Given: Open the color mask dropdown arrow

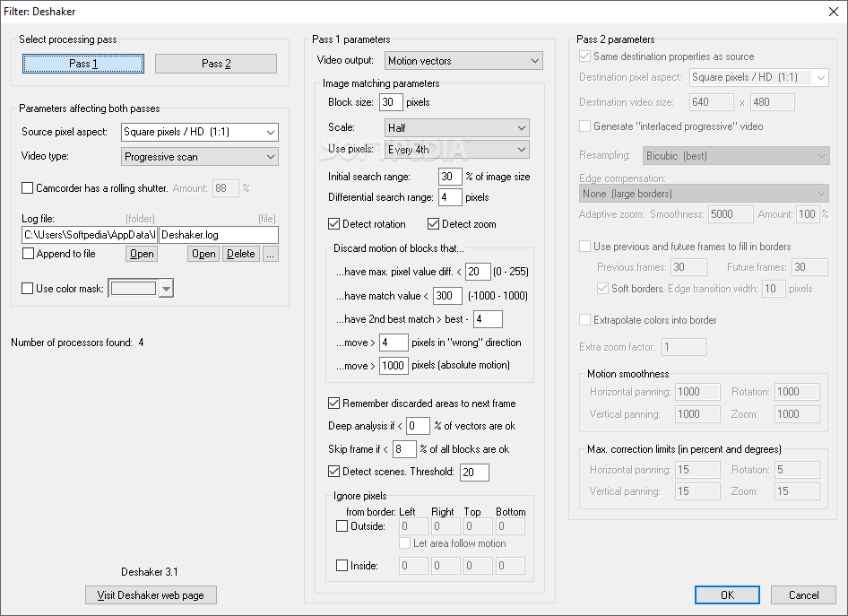Looking at the screenshot, I should point(167,289).
